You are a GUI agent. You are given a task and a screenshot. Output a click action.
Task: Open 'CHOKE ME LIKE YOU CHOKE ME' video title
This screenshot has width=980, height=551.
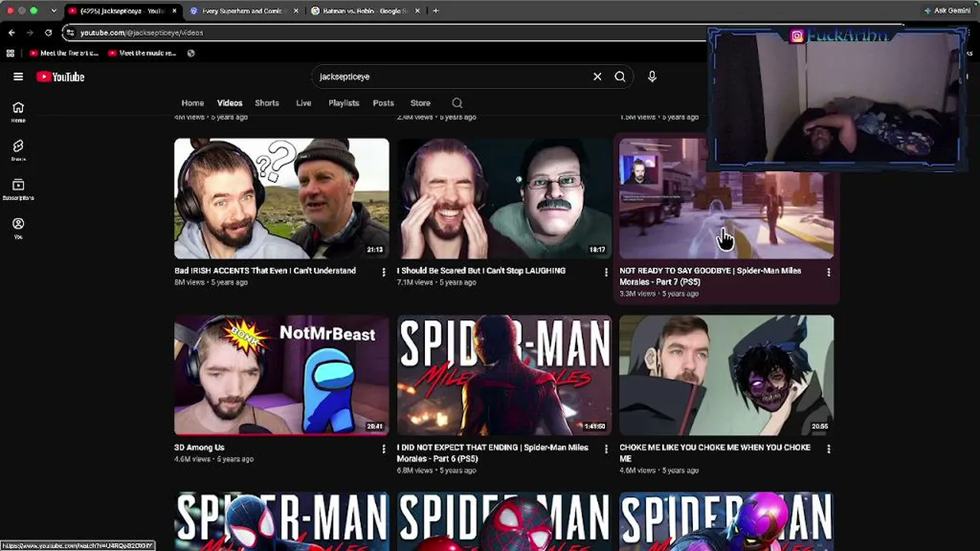tap(715, 453)
